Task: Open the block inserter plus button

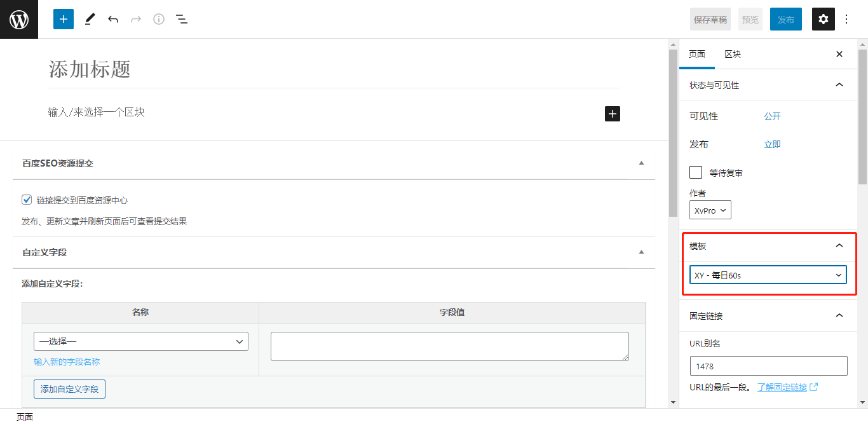Action: [64, 19]
